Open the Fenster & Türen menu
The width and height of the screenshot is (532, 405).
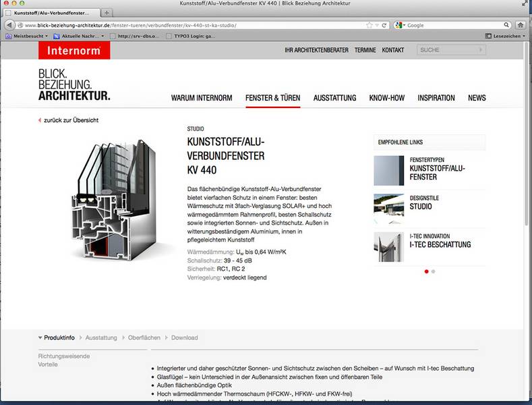click(273, 98)
